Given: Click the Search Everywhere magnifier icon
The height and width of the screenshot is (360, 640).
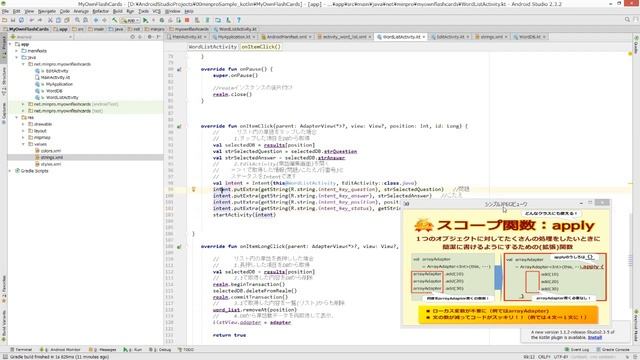Looking at the screenshot, I should pos(627,20).
